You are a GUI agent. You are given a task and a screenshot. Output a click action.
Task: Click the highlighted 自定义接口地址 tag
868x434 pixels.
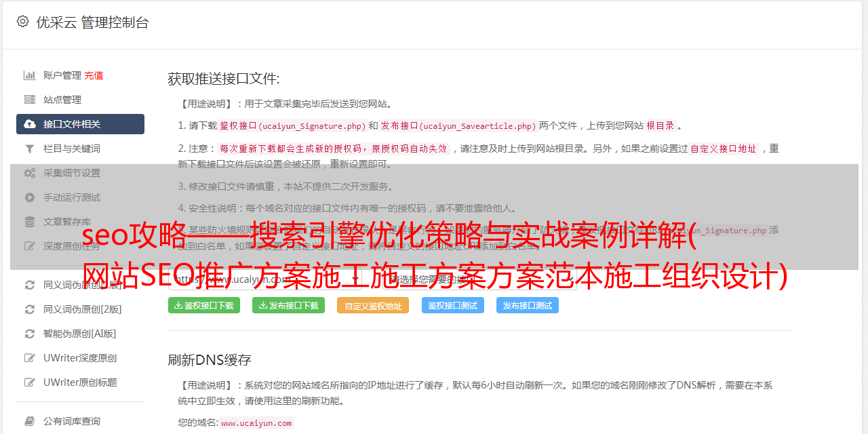click(x=724, y=149)
